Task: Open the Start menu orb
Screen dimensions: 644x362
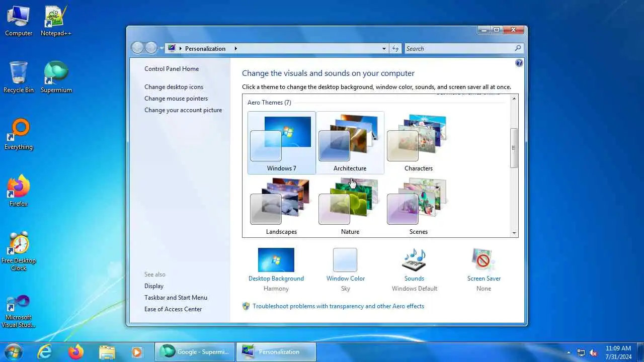Action: pos(14,352)
